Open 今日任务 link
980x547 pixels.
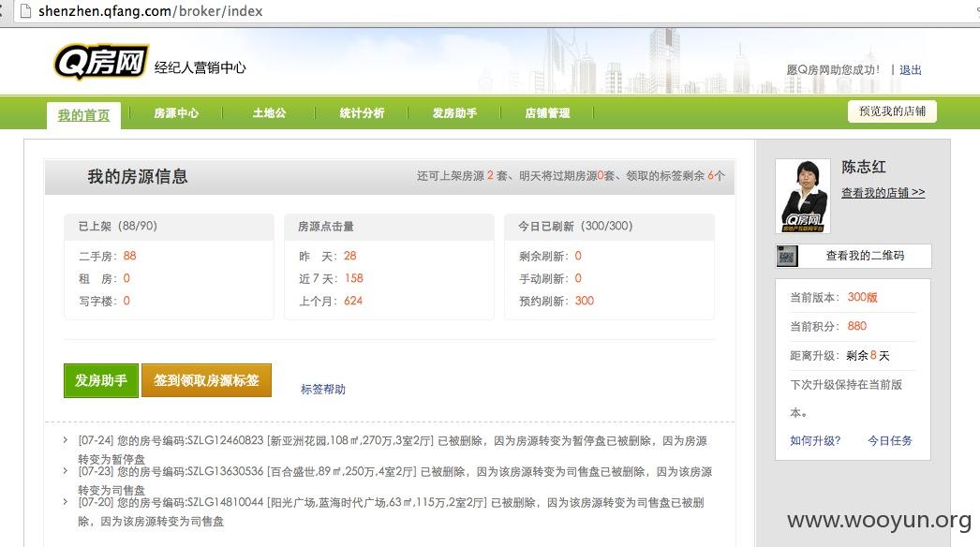[x=890, y=441]
